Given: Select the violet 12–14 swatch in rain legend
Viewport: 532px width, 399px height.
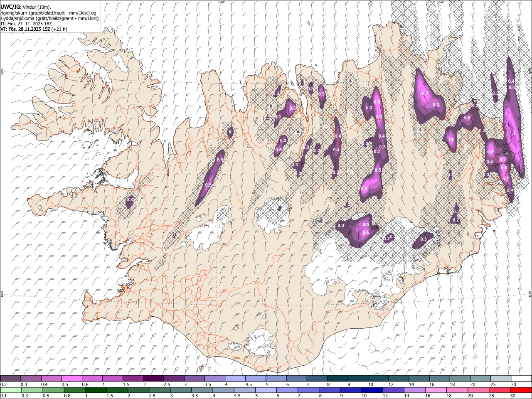Looking at the screenshot, I should tap(393, 390).
